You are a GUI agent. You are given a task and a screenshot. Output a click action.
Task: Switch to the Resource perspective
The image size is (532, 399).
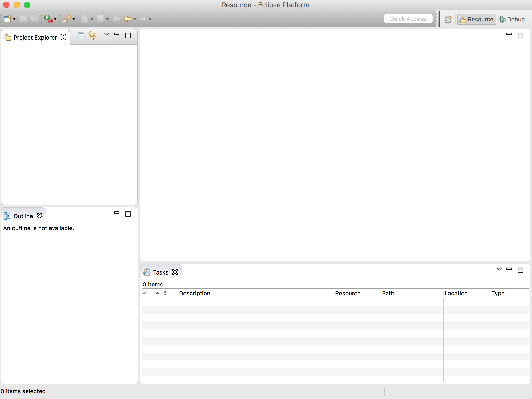click(477, 19)
